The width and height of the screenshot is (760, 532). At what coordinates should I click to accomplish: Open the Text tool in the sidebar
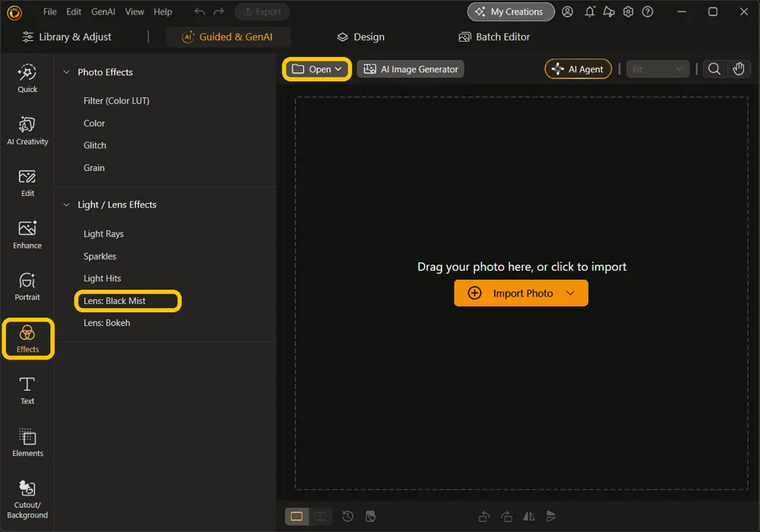(27, 391)
